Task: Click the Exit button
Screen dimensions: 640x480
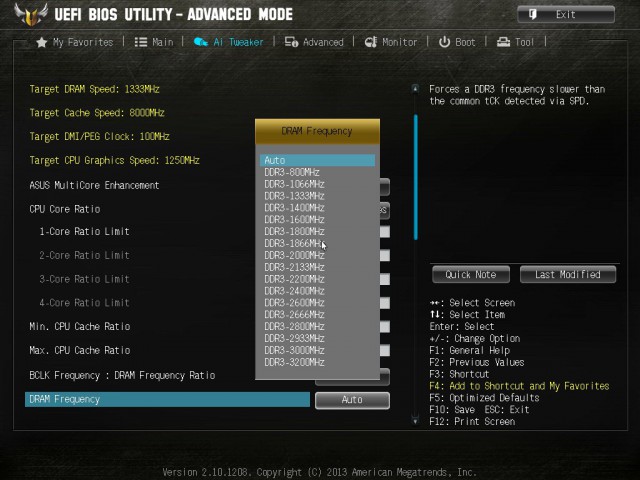Action: point(566,15)
